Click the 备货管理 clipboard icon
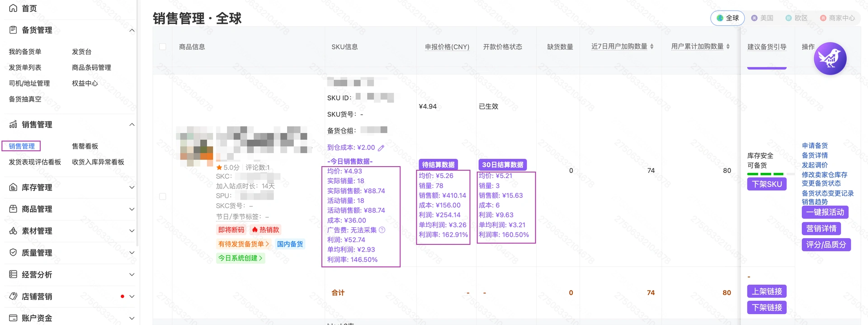 [x=13, y=30]
